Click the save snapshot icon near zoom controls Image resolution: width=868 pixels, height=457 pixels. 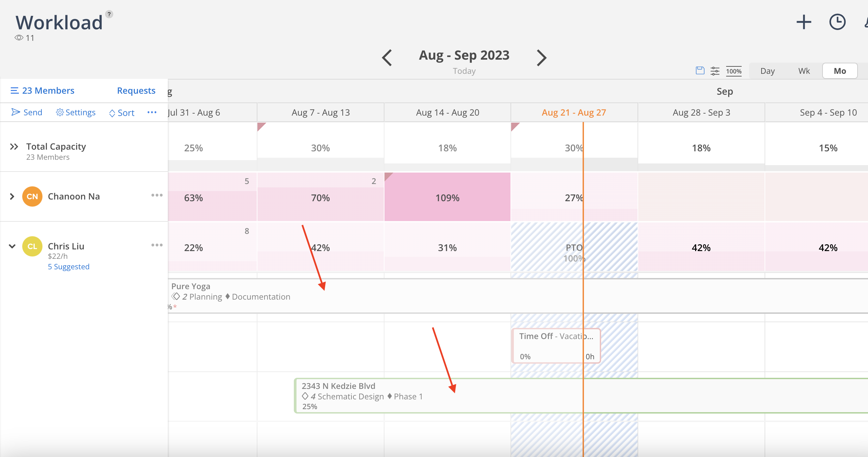click(x=700, y=71)
